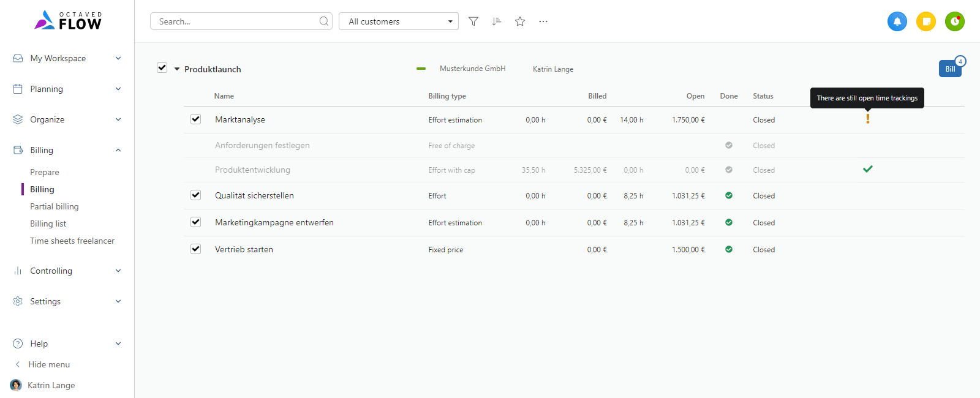Toggle the Produktlaunch project checkbox
Image resolution: width=980 pixels, height=398 pixels.
(162, 68)
